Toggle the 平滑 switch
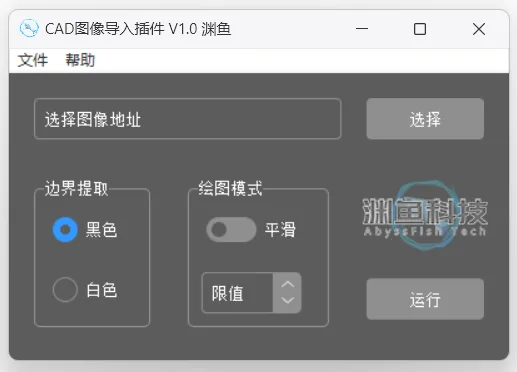Viewport: 517px width, 372px height. [x=231, y=229]
